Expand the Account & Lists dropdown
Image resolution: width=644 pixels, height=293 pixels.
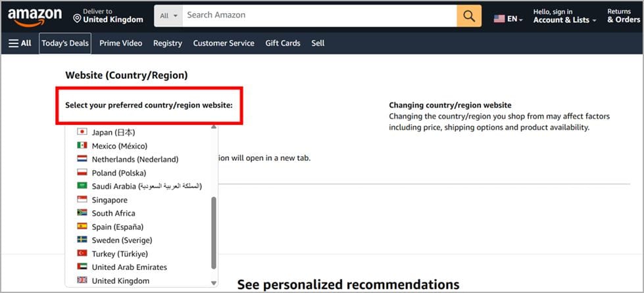coord(564,20)
